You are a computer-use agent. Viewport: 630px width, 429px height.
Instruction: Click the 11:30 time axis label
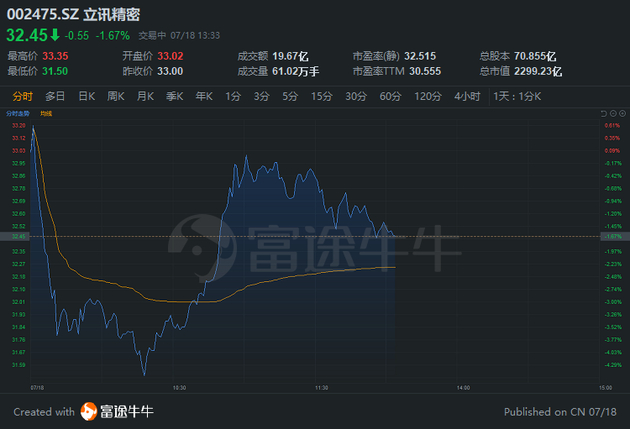point(321,388)
